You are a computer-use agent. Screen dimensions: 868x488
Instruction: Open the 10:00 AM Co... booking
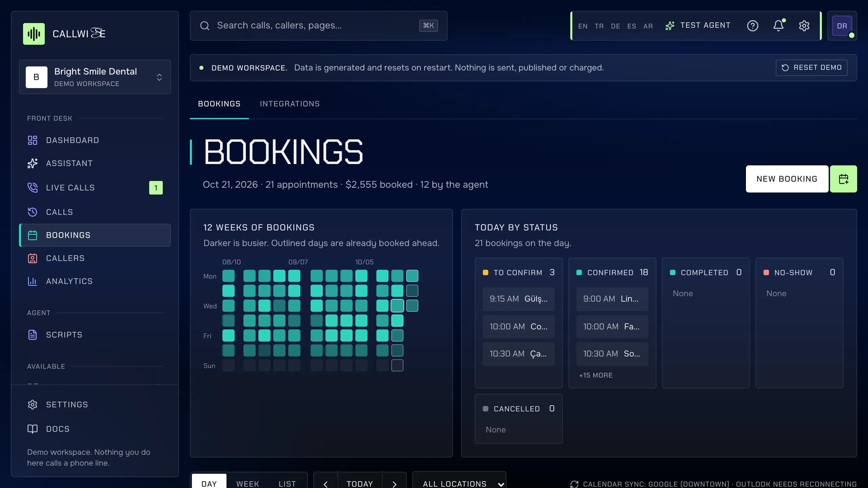click(x=518, y=327)
